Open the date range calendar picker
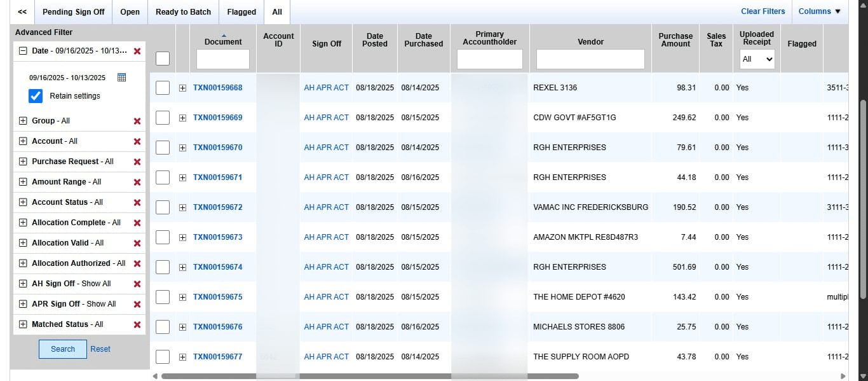Image resolution: width=868 pixels, height=381 pixels. pyautogui.click(x=122, y=78)
